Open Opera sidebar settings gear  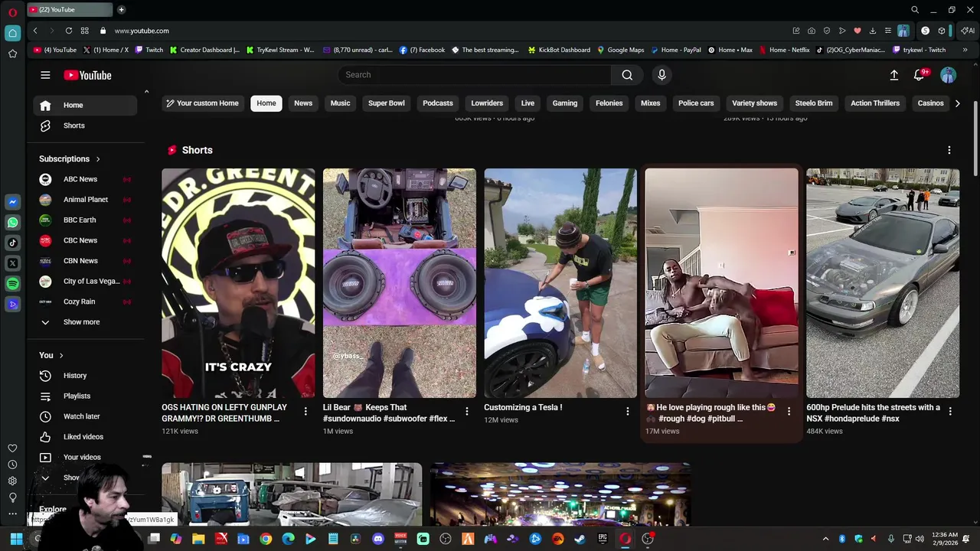pos(12,481)
